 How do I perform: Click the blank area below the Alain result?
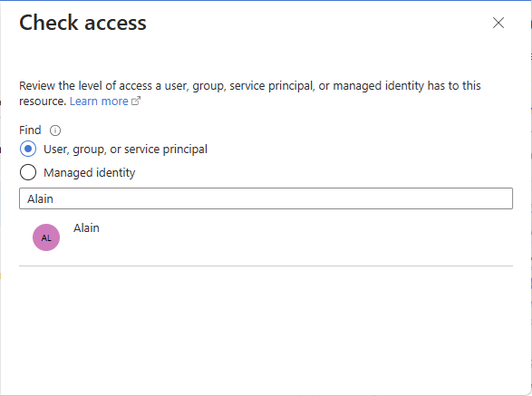coord(266,329)
